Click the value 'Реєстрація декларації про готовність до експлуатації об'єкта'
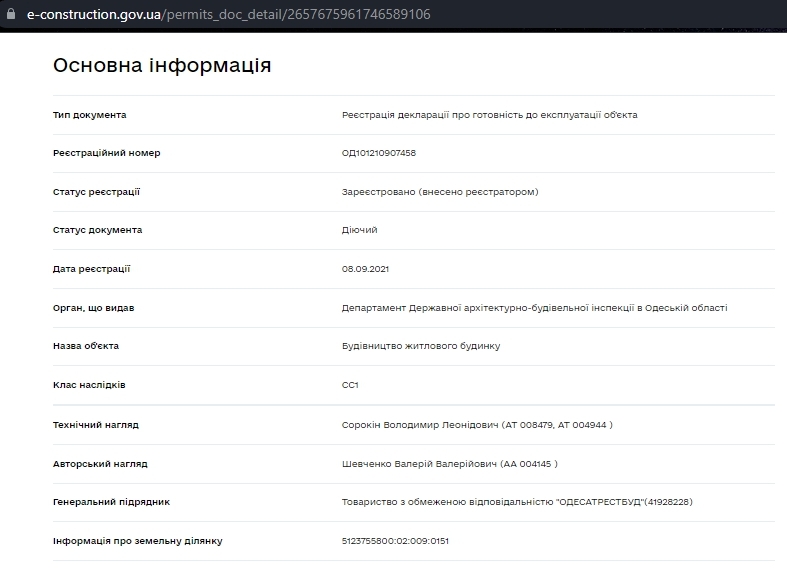This screenshot has height=572, width=787. coord(489,115)
